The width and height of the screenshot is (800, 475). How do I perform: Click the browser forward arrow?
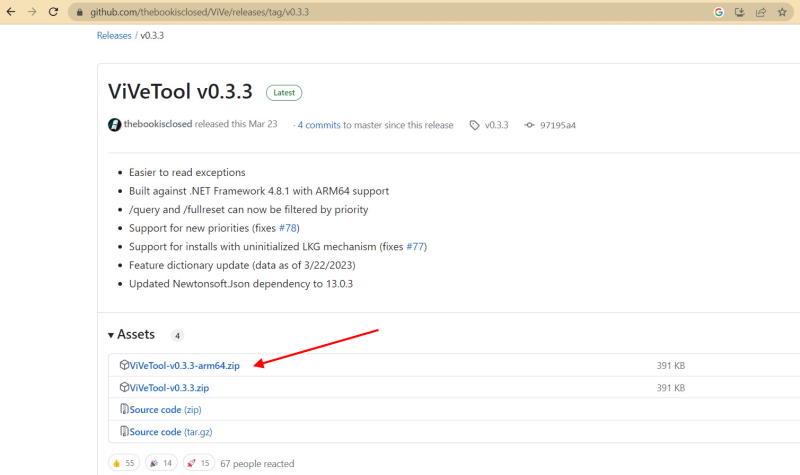(x=32, y=12)
